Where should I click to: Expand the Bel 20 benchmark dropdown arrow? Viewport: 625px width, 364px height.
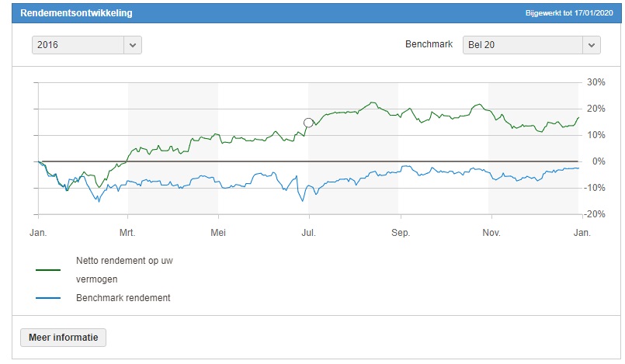pyautogui.click(x=591, y=45)
